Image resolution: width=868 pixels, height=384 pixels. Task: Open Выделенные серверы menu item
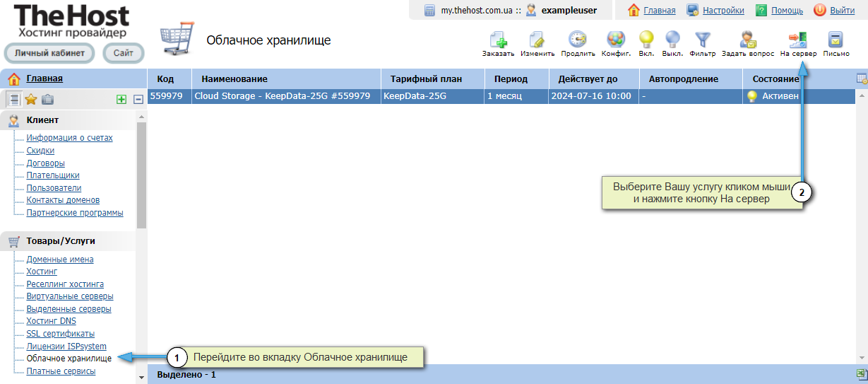pos(69,309)
